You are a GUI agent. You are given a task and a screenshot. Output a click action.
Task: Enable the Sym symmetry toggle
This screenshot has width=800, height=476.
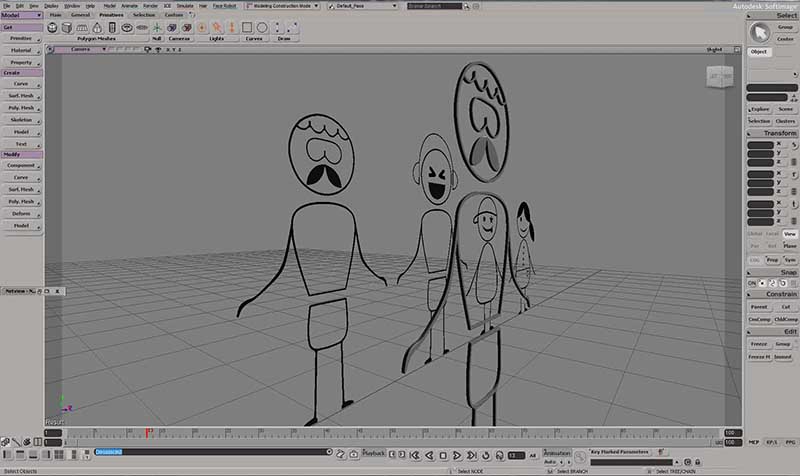coord(790,259)
